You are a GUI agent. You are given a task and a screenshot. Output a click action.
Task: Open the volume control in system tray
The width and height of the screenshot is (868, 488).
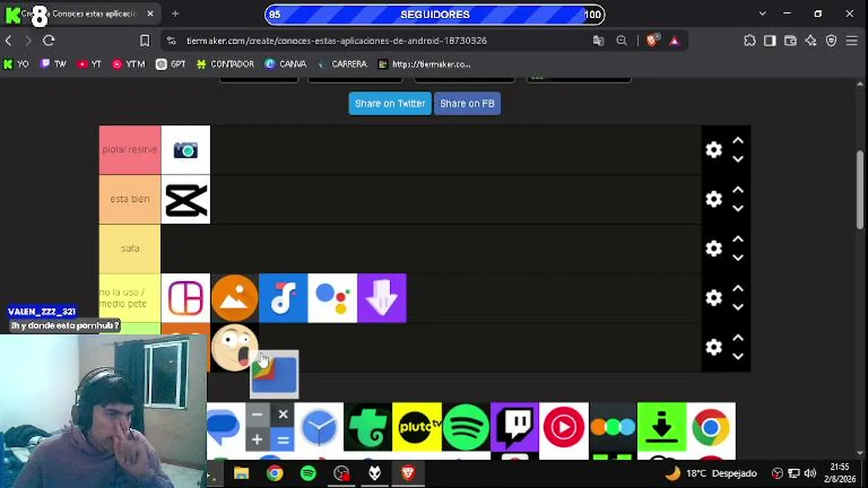(x=810, y=473)
